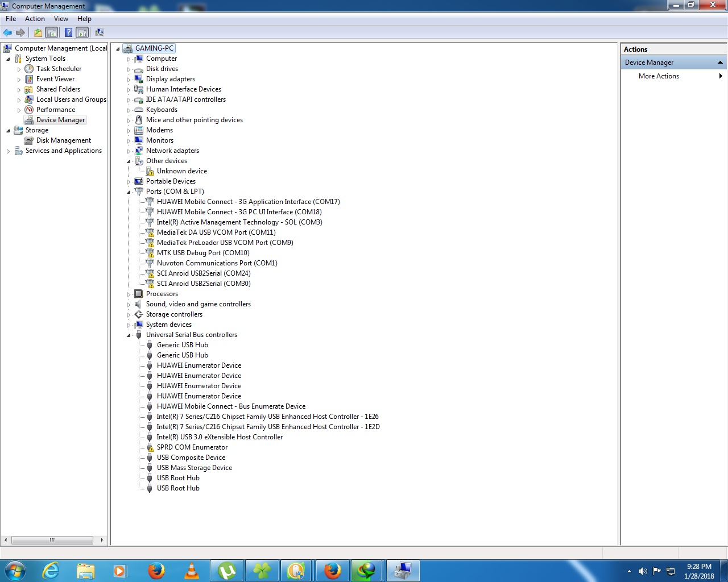Select MediaTek PreLoader USB VCOM Port (COM9)

[225, 243]
